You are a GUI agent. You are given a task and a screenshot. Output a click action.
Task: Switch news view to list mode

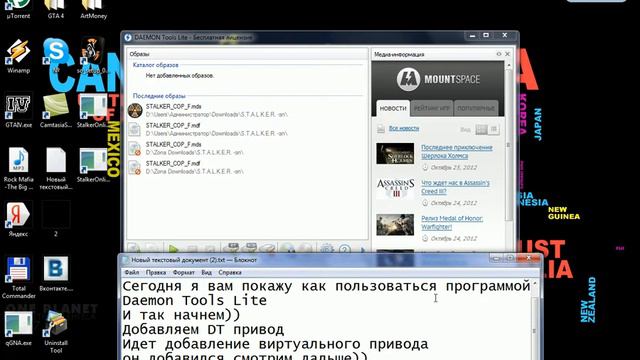coord(493,129)
